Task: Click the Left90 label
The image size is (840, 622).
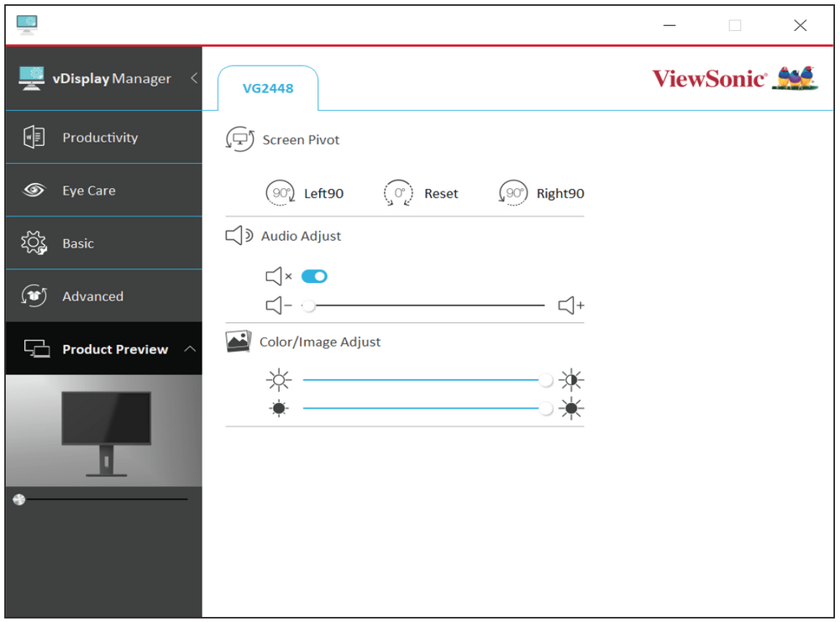Action: pos(323,193)
